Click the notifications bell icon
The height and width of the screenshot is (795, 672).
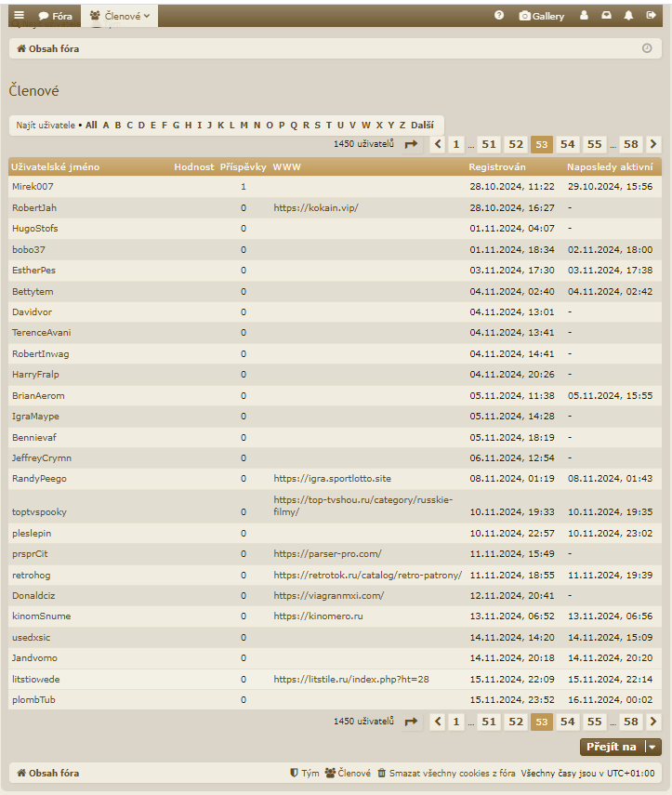(628, 16)
